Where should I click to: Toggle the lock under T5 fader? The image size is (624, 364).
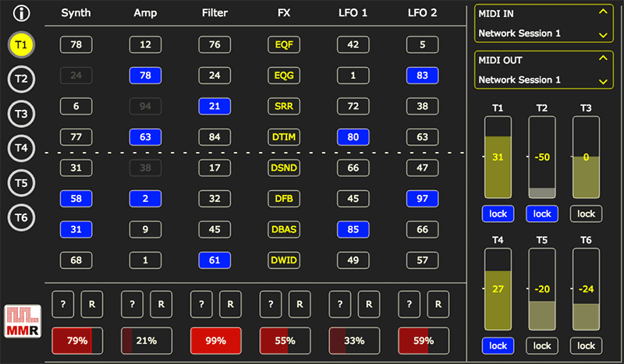542,345
